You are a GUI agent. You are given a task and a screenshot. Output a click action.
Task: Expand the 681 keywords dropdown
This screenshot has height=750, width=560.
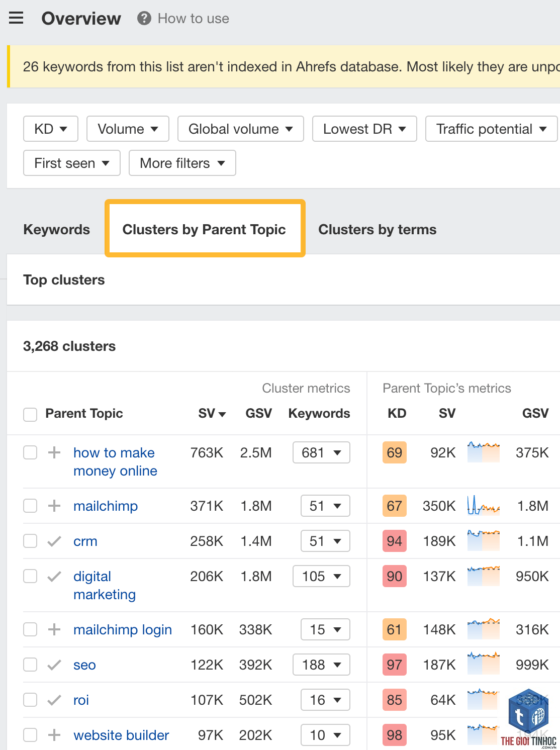(322, 452)
